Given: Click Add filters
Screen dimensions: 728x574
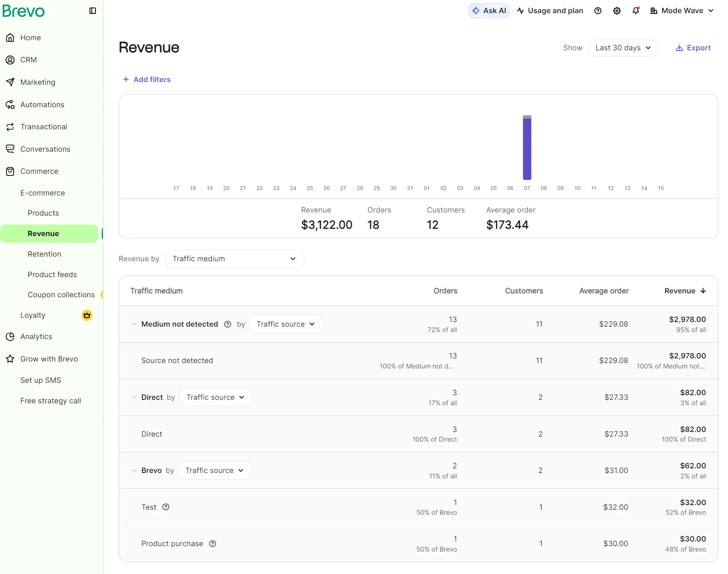Looking at the screenshot, I should (x=147, y=79).
